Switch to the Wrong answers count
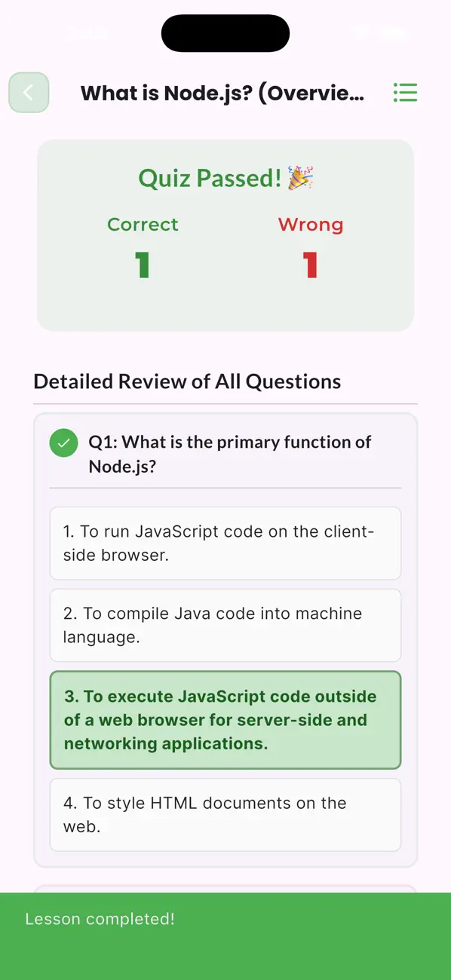Screen dimensions: 451x980 (x=311, y=224)
